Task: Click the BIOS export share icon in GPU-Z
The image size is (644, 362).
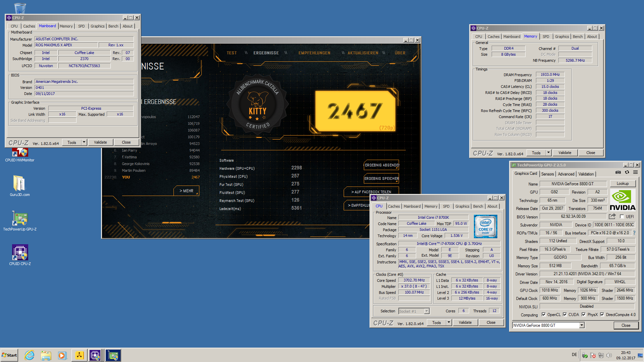Action: [x=612, y=216]
